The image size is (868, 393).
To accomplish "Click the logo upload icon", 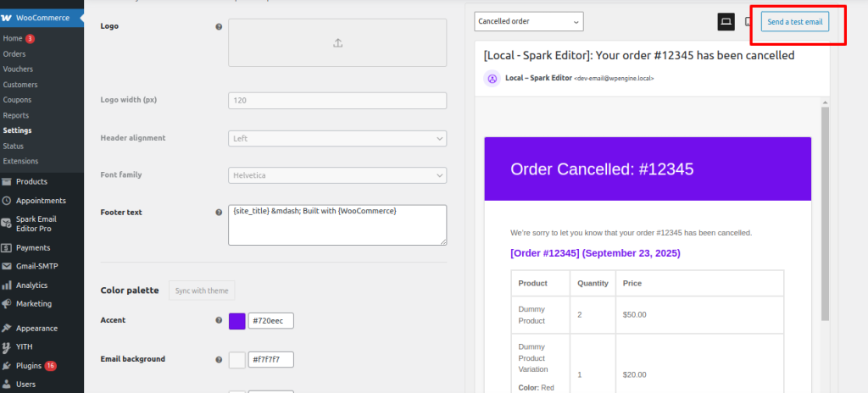I will pyautogui.click(x=337, y=42).
